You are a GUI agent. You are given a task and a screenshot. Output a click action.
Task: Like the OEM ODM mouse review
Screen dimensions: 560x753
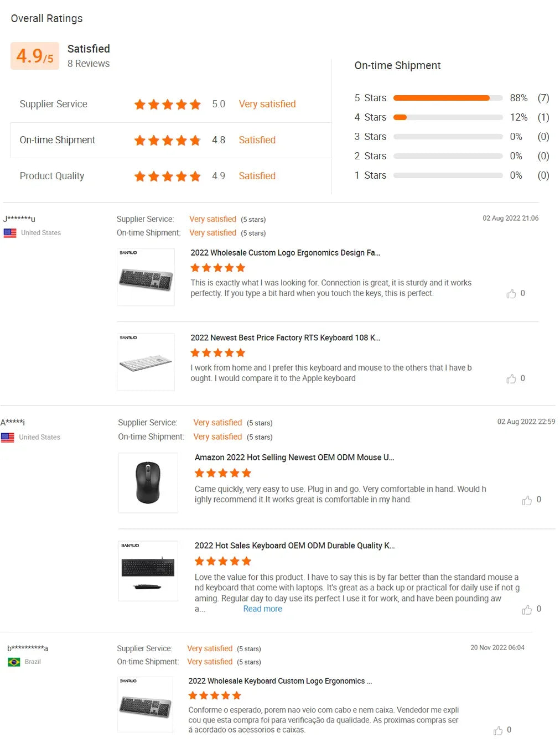coord(527,500)
